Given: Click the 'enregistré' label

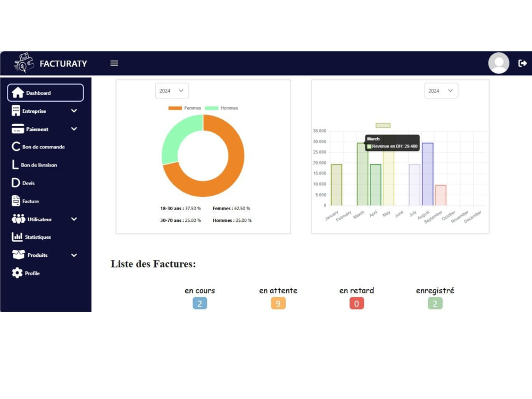Looking at the screenshot, I should [x=435, y=291].
